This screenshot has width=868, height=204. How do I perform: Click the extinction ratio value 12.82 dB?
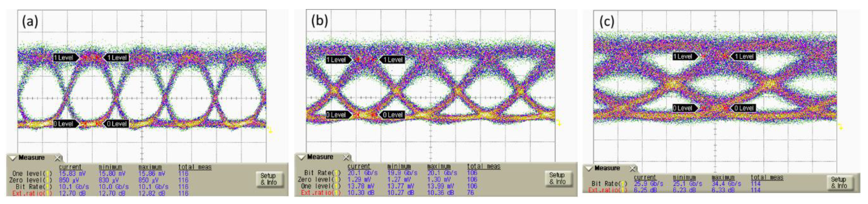(152, 193)
